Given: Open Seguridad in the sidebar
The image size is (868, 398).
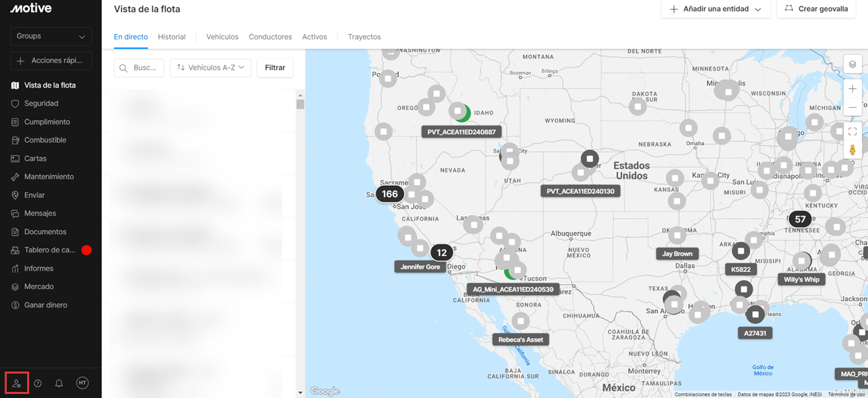Looking at the screenshot, I should pos(41,104).
